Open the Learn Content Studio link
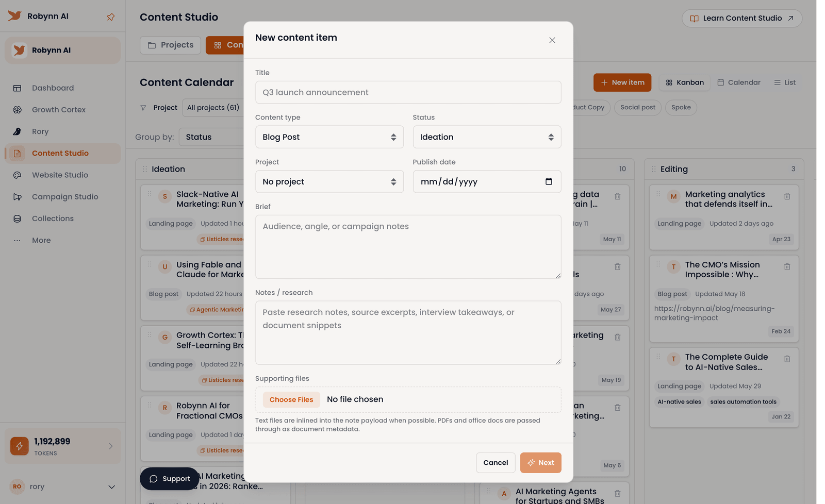 (742, 19)
